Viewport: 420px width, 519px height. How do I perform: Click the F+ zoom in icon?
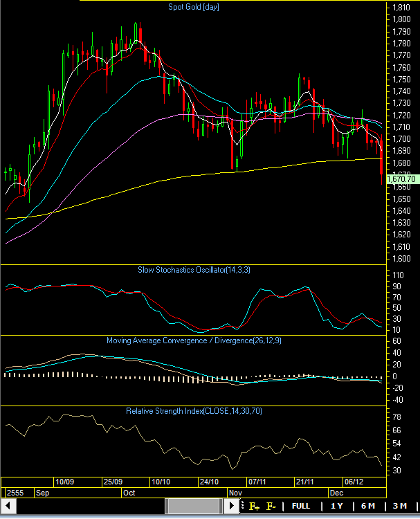[x=255, y=506]
